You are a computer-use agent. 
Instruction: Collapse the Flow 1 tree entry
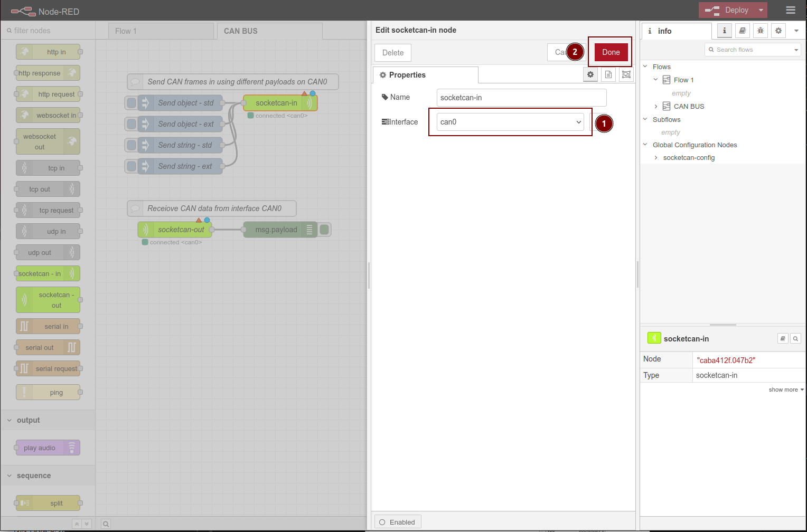(655, 80)
